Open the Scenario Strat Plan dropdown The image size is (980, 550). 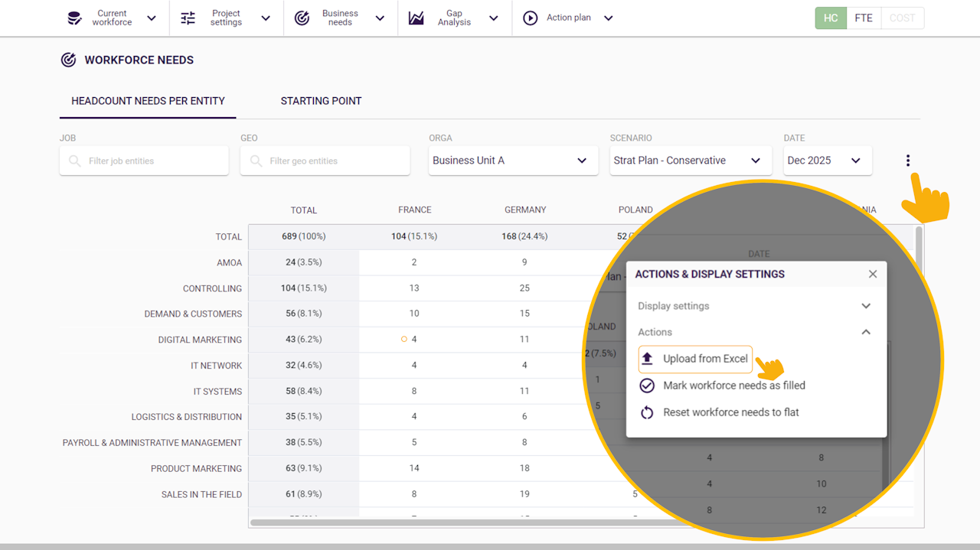(x=691, y=161)
